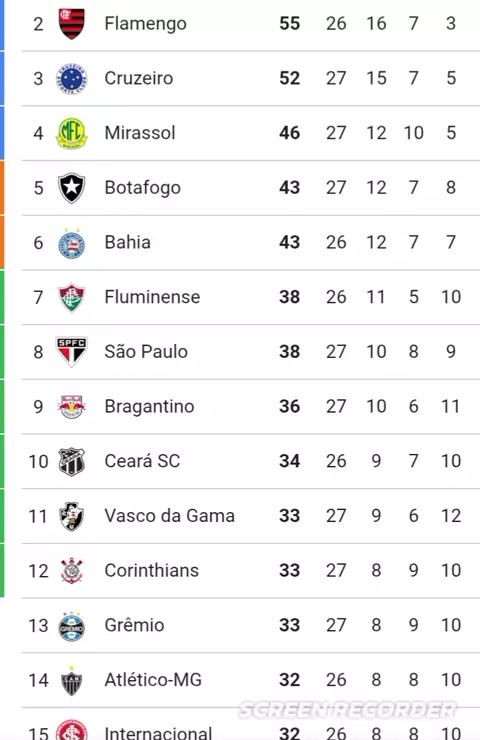The image size is (480, 740).
Task: Select the Mirassol points value 46
Action: click(289, 133)
